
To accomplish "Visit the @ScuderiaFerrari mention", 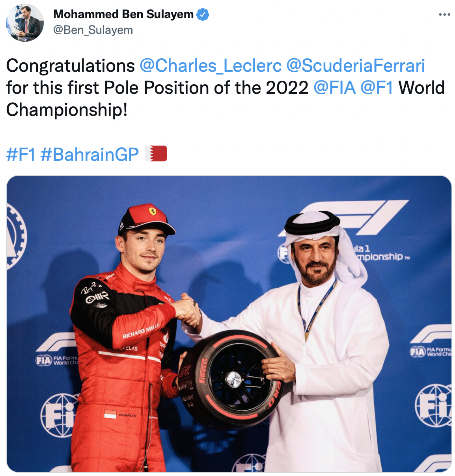I will click(356, 66).
